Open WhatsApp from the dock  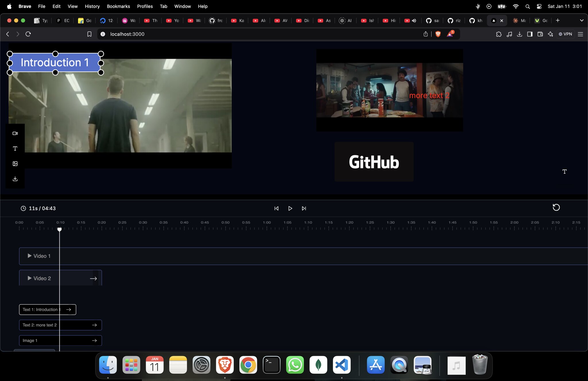pyautogui.click(x=295, y=365)
